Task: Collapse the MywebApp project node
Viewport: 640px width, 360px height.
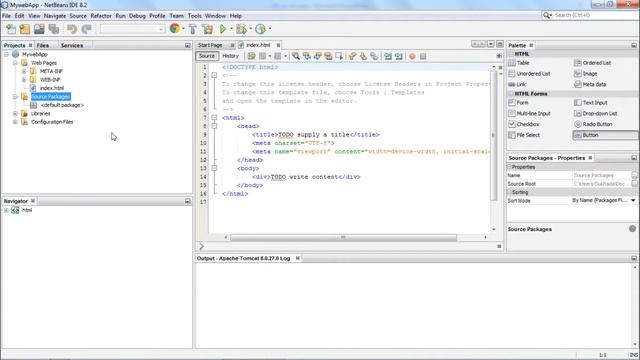Action: pyautogui.click(x=6, y=54)
